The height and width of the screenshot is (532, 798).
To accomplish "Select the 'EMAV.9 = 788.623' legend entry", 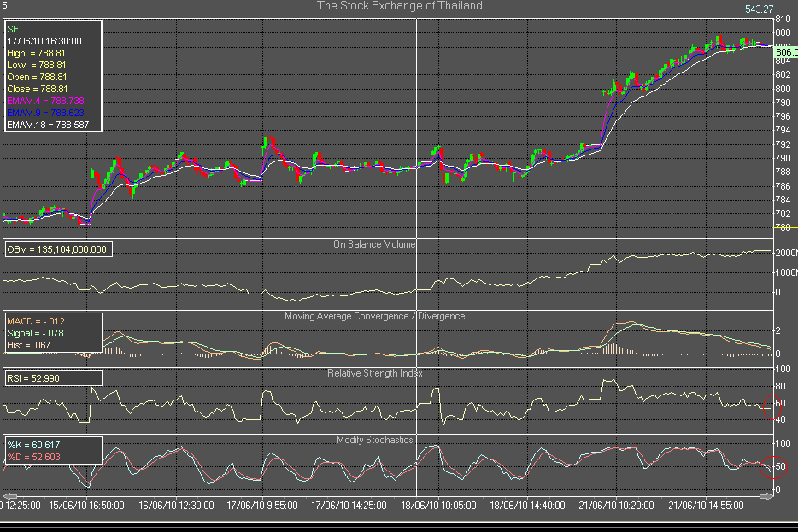I will 45,113.
